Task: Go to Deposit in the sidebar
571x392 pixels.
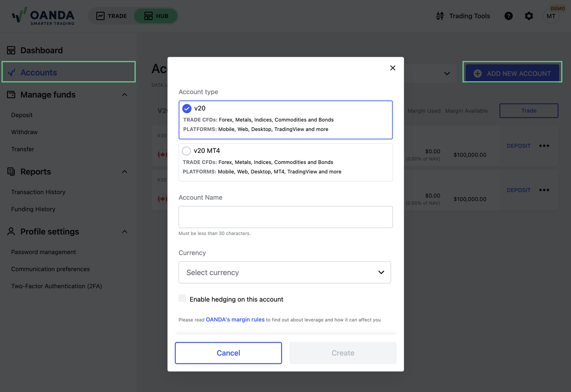Action: [22, 115]
